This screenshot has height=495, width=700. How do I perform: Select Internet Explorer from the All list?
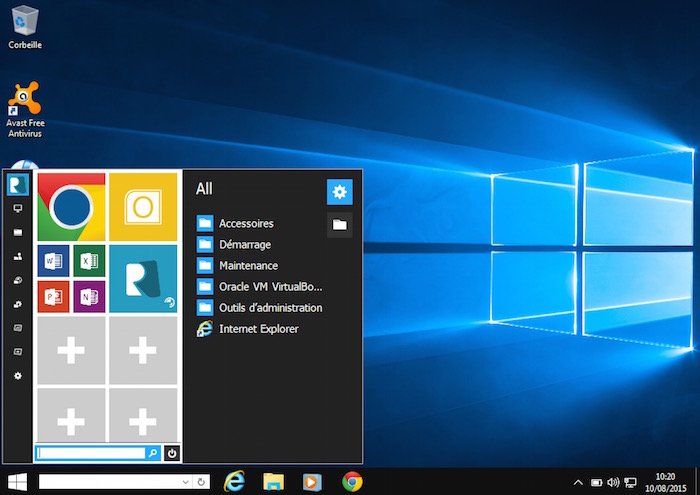258,329
